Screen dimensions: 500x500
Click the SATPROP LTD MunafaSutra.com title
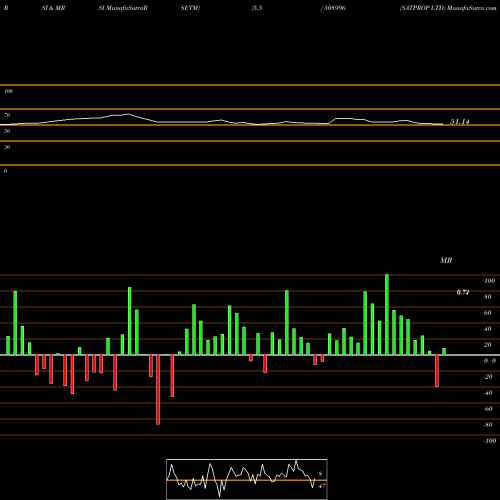tap(448, 8)
